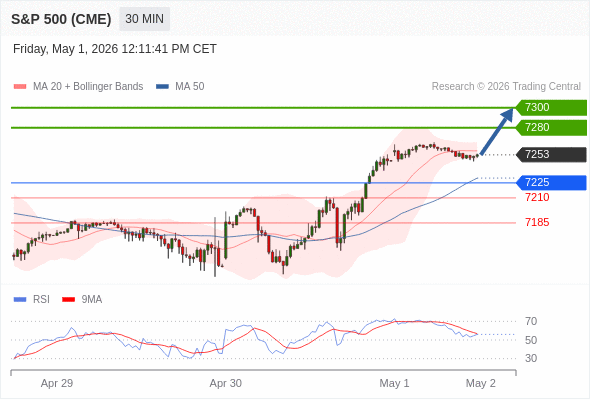Click the green 7280 resistance price tag
Viewport: 590px width, 400px height.
pyautogui.click(x=551, y=128)
